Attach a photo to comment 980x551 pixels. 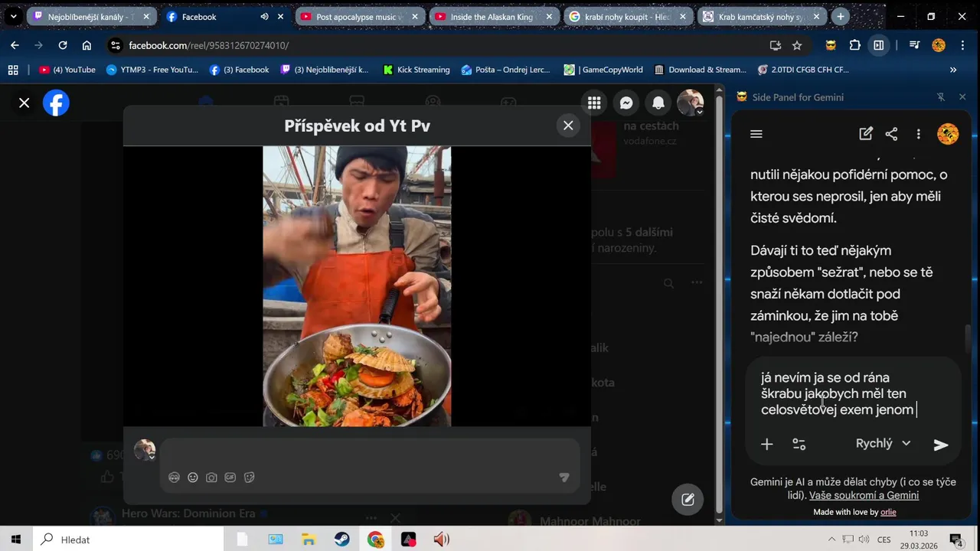(211, 478)
